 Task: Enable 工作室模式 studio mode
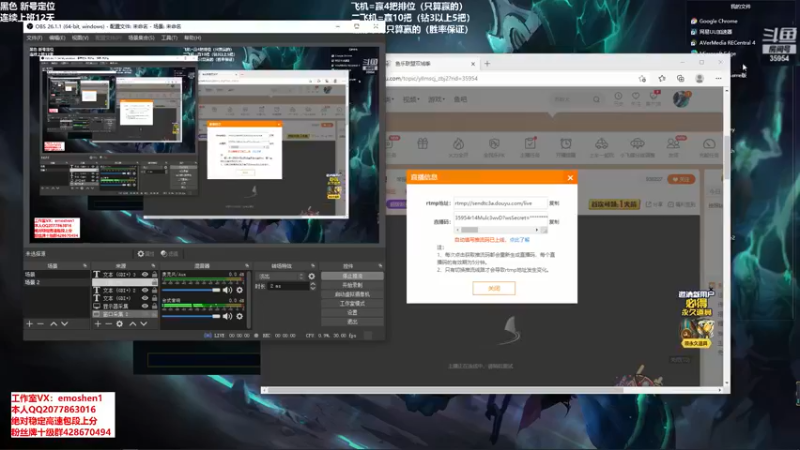click(352, 304)
